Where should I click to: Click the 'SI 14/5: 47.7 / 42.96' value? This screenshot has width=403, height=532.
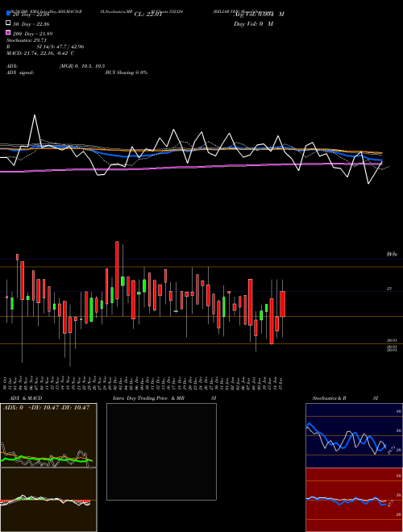[x=60, y=47]
